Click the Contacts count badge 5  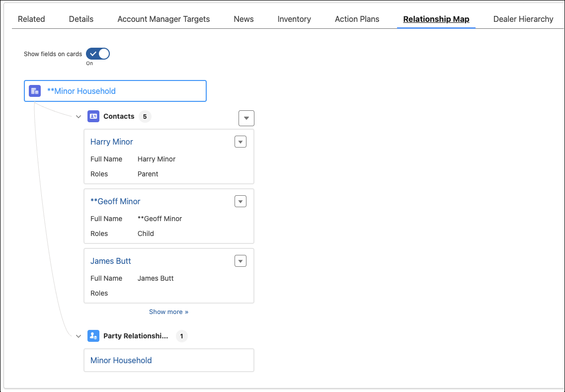(145, 116)
